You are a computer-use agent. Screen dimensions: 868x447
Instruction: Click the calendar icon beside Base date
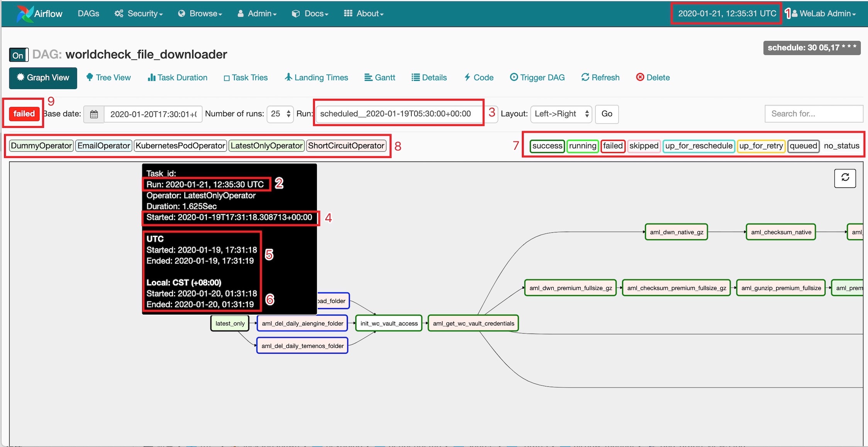click(x=94, y=114)
